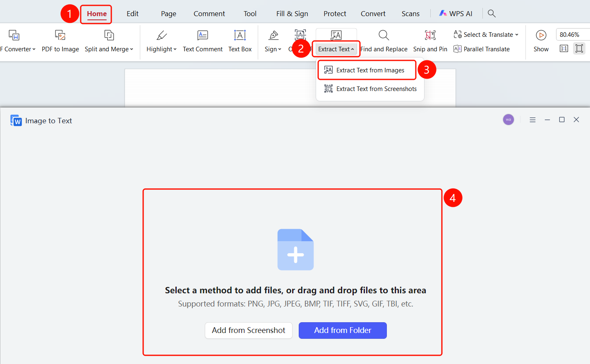Expand the Split and Merge dropdown arrow
This screenshot has height=364, width=590.
(x=132, y=49)
